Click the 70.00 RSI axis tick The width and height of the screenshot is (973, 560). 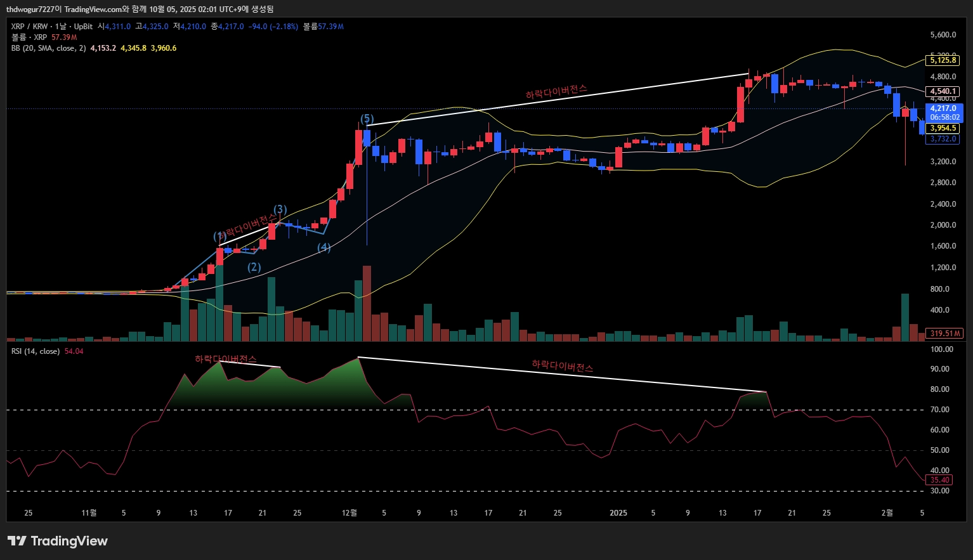(x=940, y=410)
